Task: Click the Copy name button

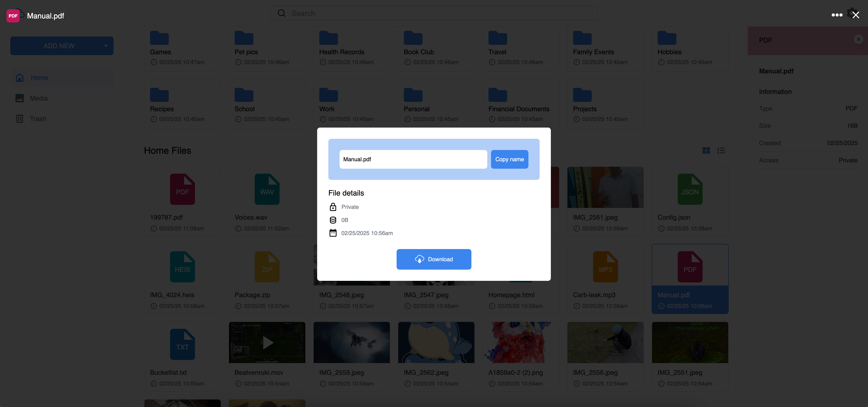Action: pos(509,159)
